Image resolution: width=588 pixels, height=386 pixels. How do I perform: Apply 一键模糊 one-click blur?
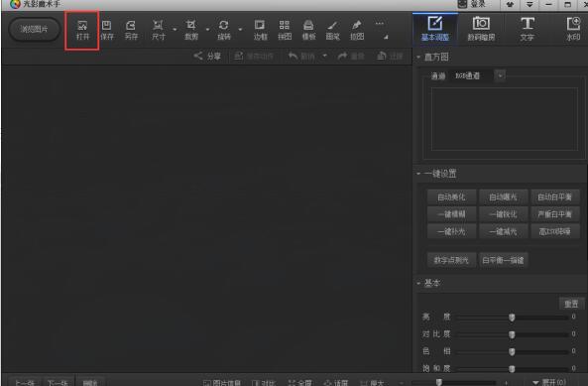coord(451,214)
